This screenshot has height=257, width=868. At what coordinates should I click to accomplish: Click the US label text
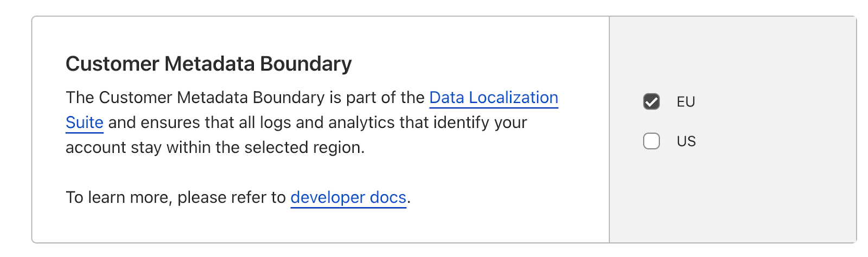tap(686, 142)
